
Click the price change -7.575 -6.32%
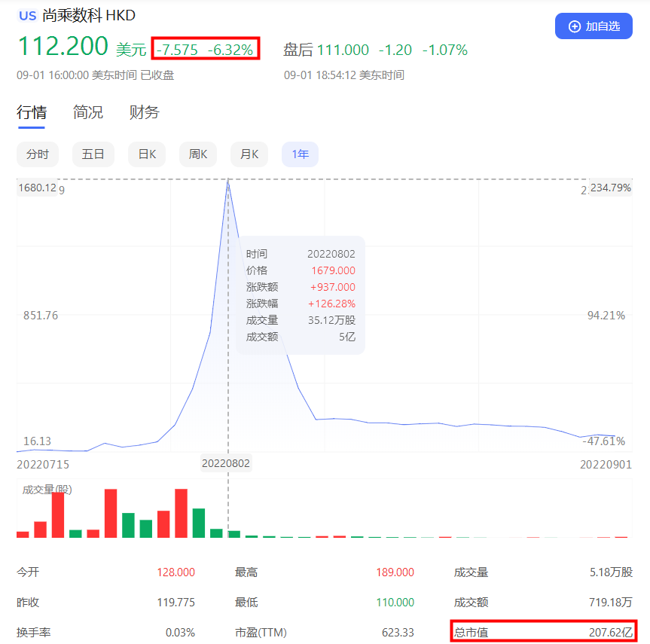click(x=205, y=50)
